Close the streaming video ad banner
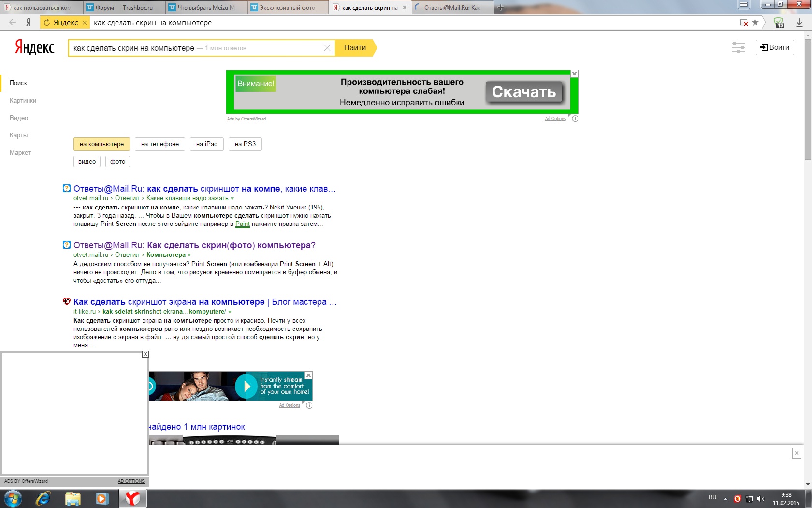The width and height of the screenshot is (812, 508). (309, 375)
